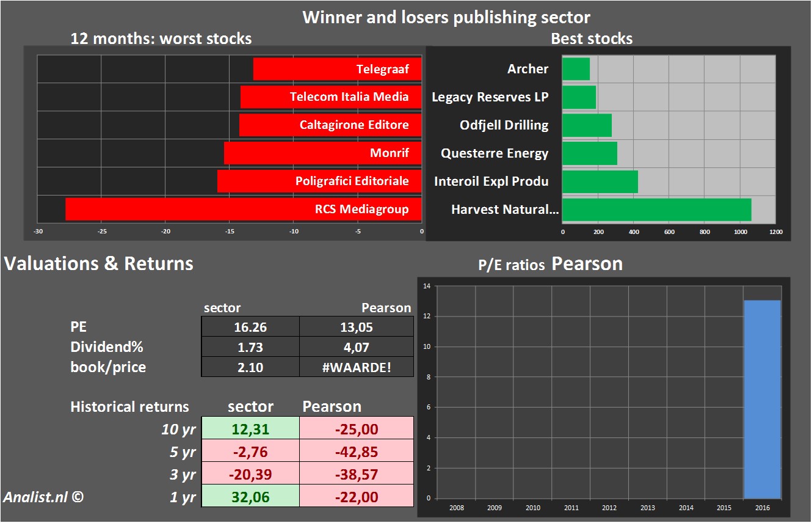Click the #WAARDE! book/price cell
The width and height of the screenshot is (812, 523).
(357, 367)
